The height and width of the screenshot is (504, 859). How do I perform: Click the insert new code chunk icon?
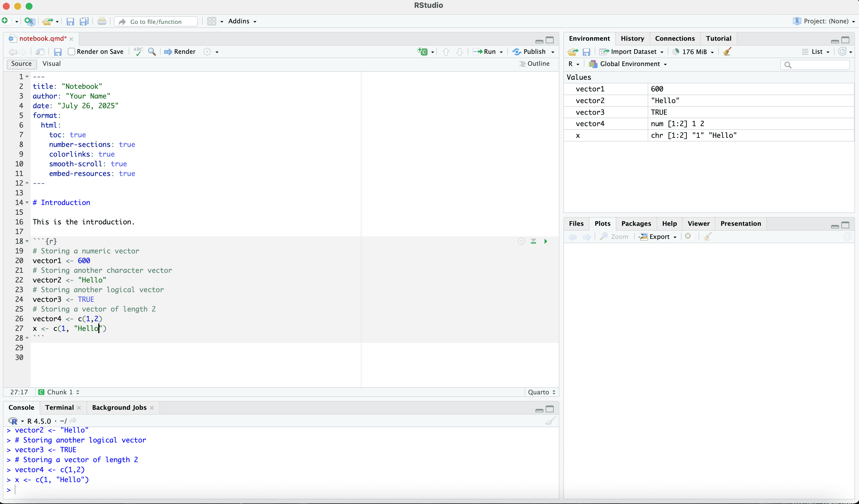423,52
